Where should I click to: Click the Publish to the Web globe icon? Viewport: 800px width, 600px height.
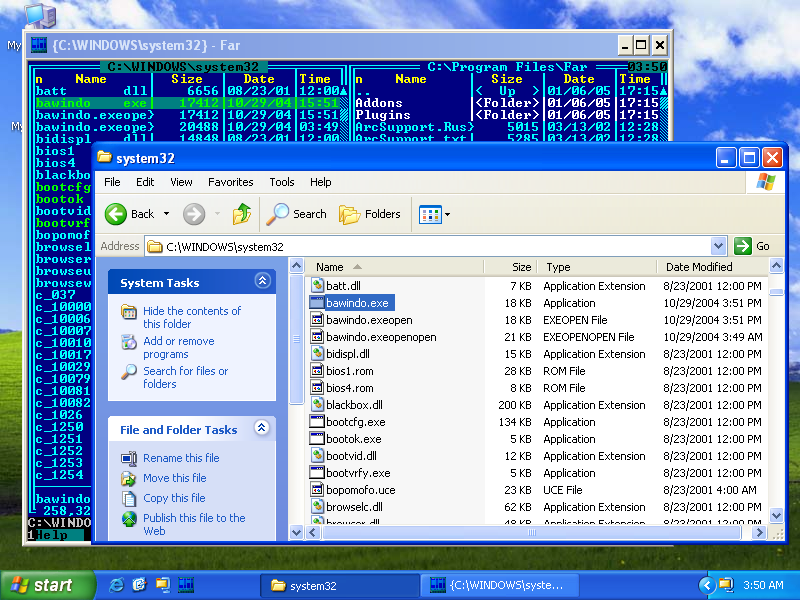click(x=129, y=519)
